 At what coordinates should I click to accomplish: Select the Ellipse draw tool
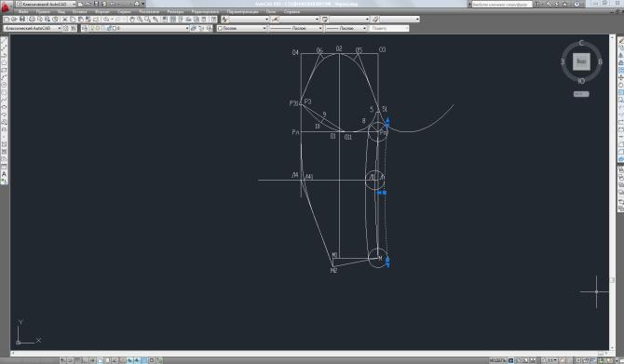tap(4, 107)
